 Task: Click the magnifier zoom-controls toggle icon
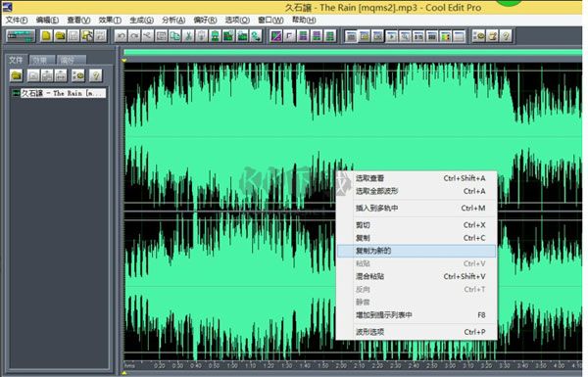pos(405,36)
